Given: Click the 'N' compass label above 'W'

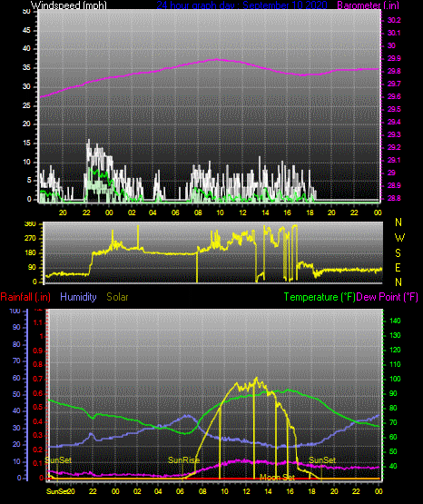Looking at the screenshot, I should [398, 222].
